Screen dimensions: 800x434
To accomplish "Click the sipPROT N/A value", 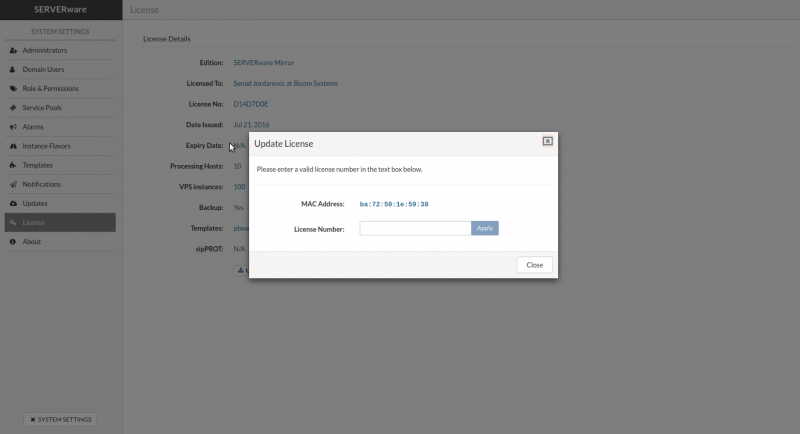I will coord(239,249).
